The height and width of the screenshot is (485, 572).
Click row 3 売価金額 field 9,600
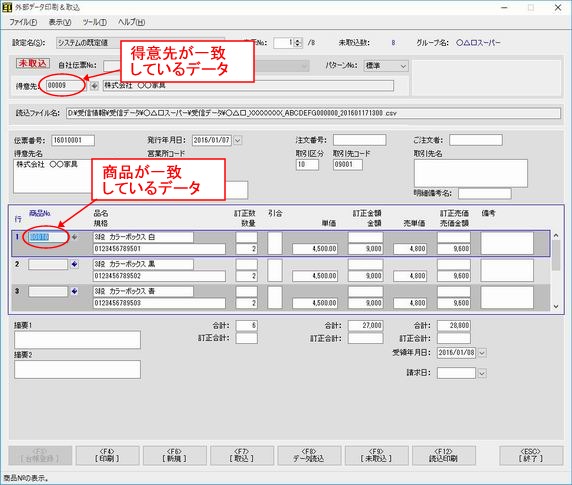click(454, 303)
